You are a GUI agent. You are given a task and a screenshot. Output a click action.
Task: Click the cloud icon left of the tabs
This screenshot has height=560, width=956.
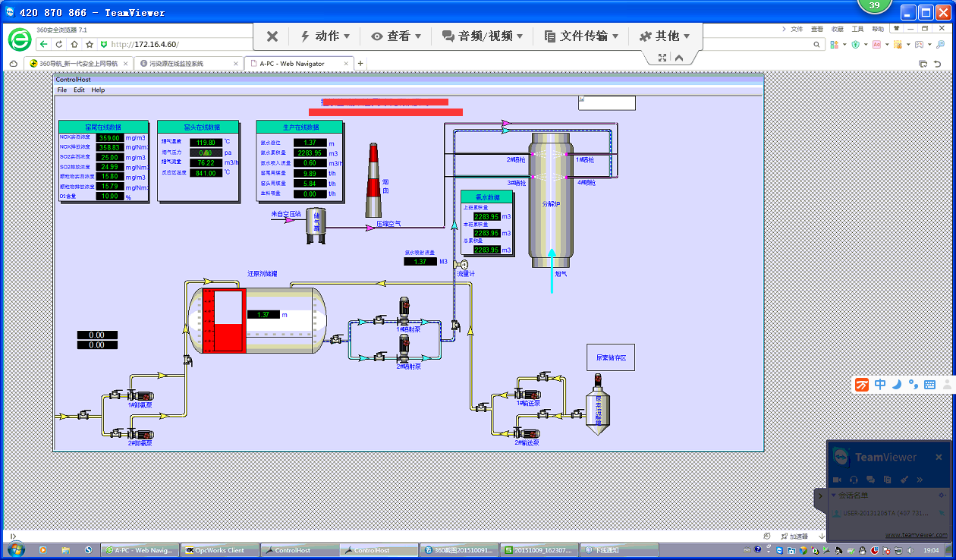13,64
